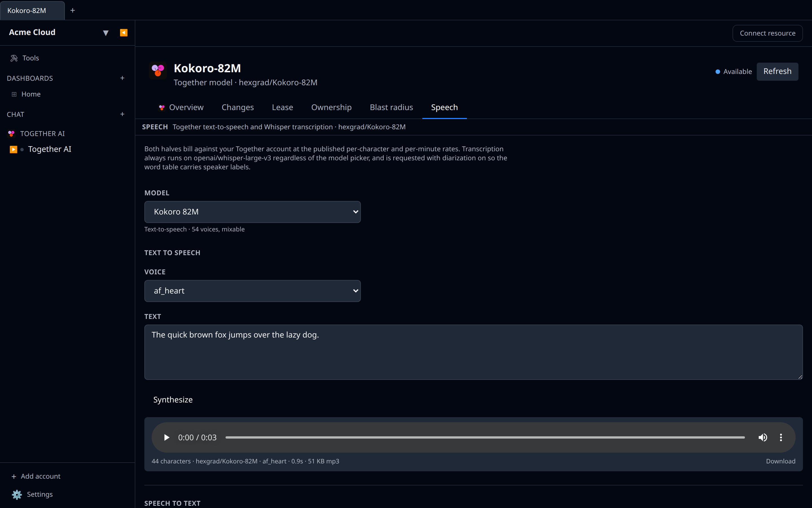Click the SPEECH TO TEXT section heading
This screenshot has width=812, height=508.
172,503
